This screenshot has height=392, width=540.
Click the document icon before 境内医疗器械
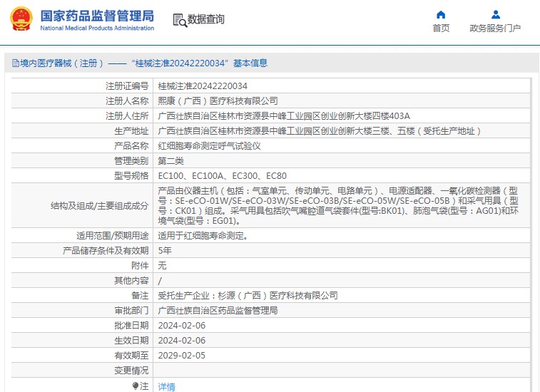click(16, 63)
